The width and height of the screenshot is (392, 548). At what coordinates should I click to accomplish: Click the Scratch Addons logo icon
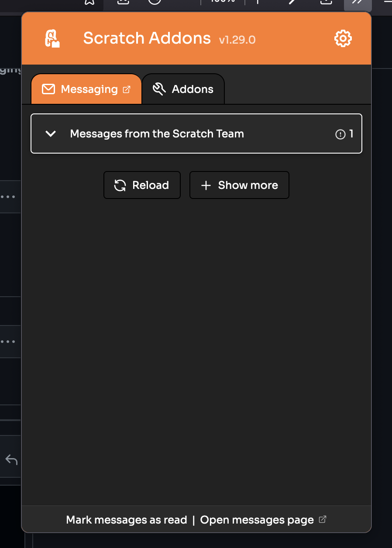pyautogui.click(x=53, y=38)
